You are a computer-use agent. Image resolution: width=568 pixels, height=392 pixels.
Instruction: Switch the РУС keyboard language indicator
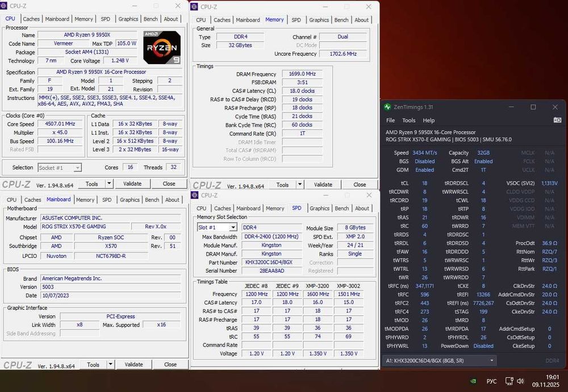point(491,381)
